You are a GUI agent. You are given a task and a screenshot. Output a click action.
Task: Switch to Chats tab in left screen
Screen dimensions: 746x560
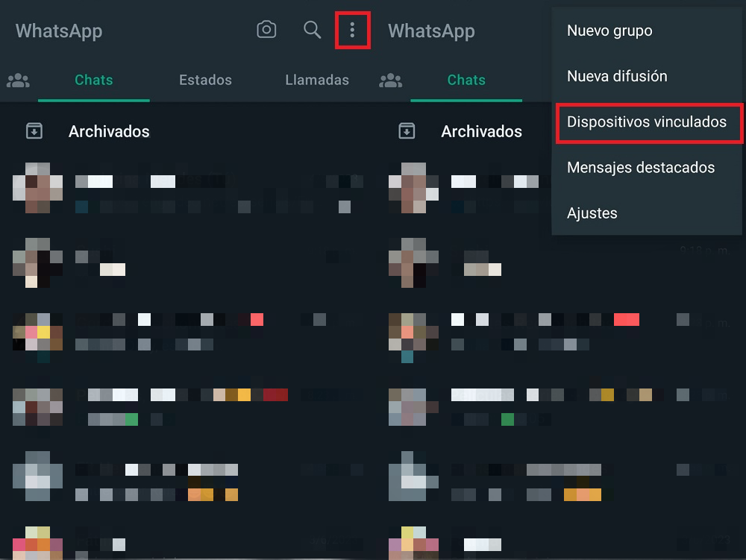(x=94, y=80)
